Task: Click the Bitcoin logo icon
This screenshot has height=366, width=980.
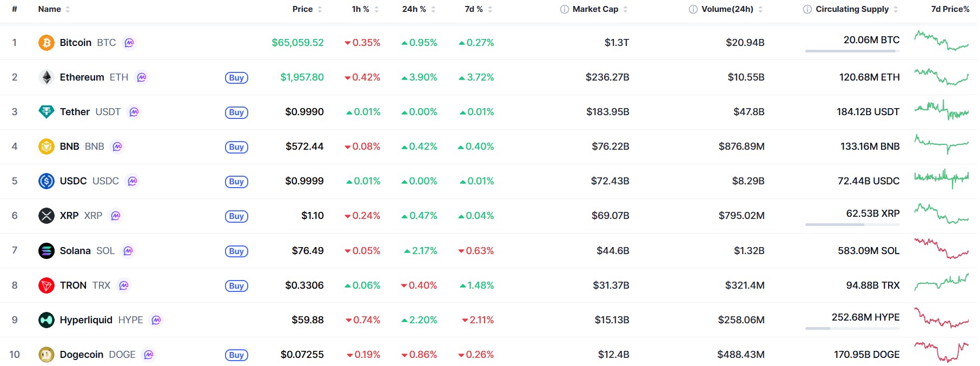Action: (x=47, y=43)
